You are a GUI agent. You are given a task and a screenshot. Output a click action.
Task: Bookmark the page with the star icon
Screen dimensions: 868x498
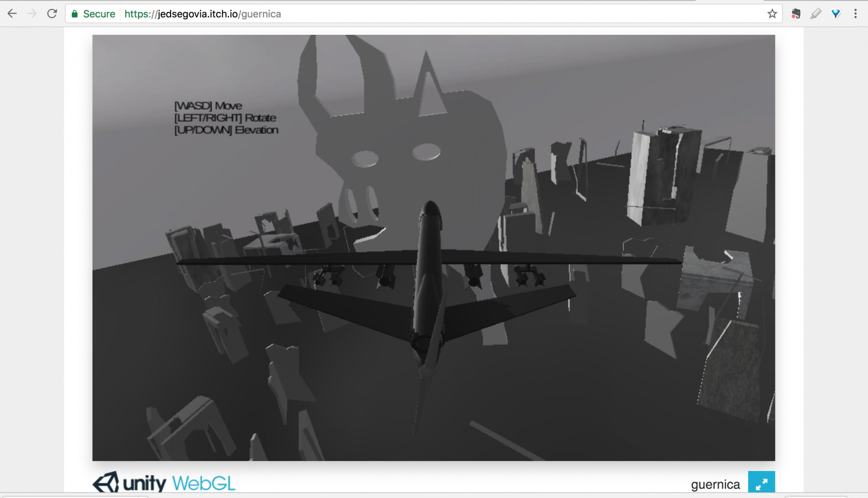pos(772,14)
